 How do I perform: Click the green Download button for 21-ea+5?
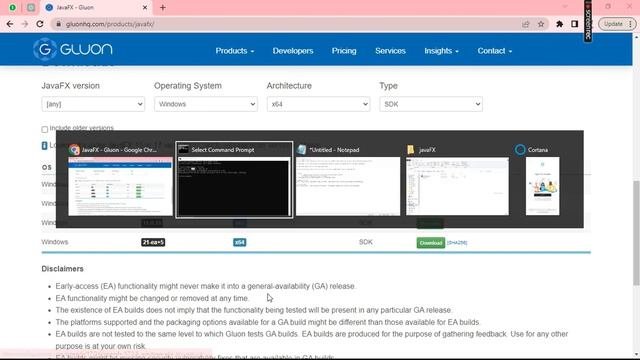[x=431, y=243]
